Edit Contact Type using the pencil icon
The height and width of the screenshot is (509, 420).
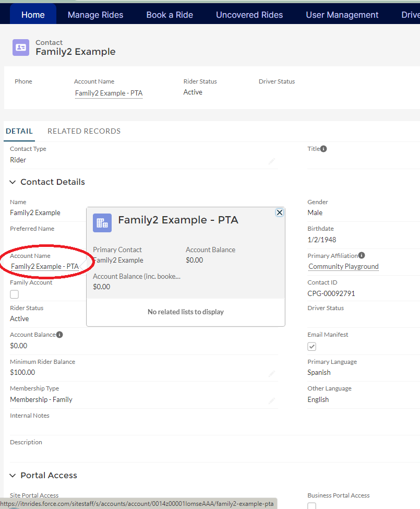point(272,161)
